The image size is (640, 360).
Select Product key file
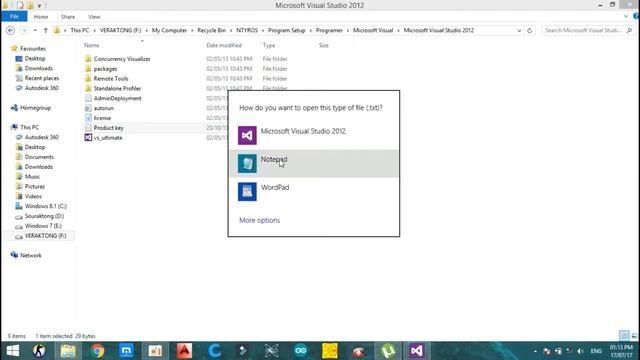pos(108,128)
